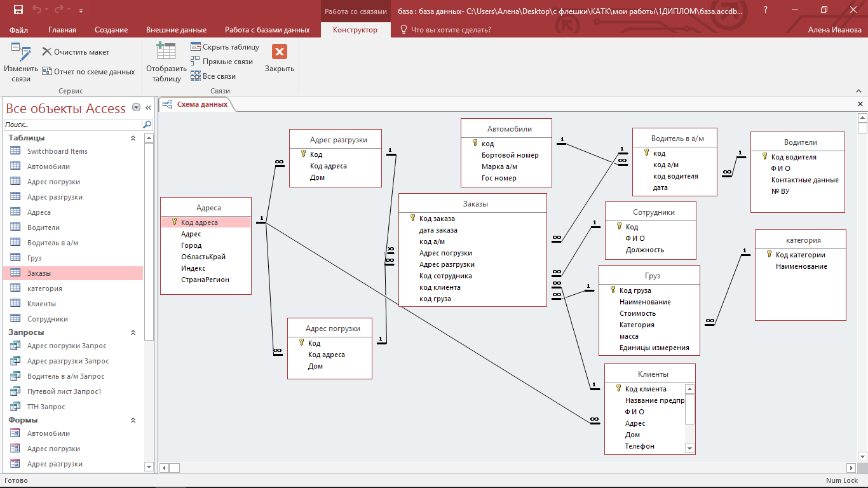Image resolution: width=868 pixels, height=488 pixels.
Task: Collapse the navigation pane with double chevron
Action: [x=149, y=108]
